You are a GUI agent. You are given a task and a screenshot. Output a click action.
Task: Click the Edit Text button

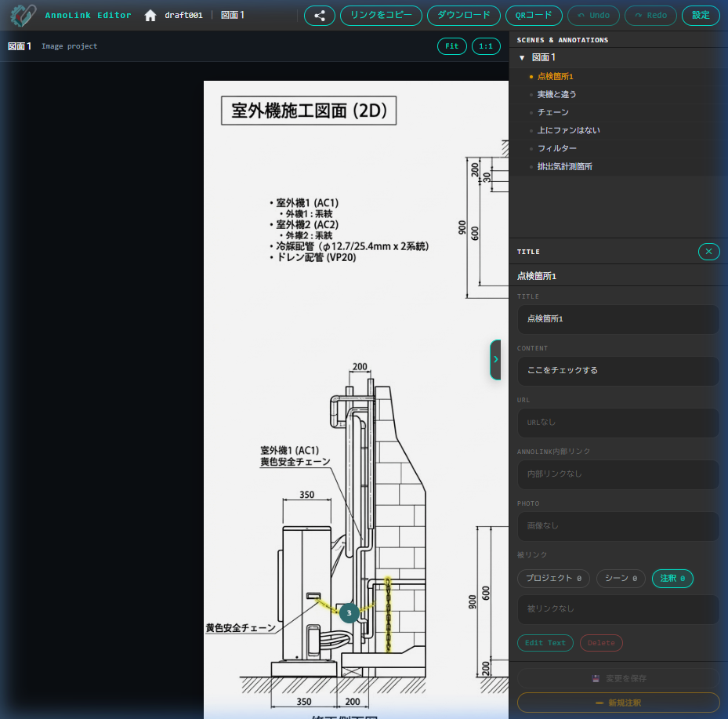[x=545, y=642]
